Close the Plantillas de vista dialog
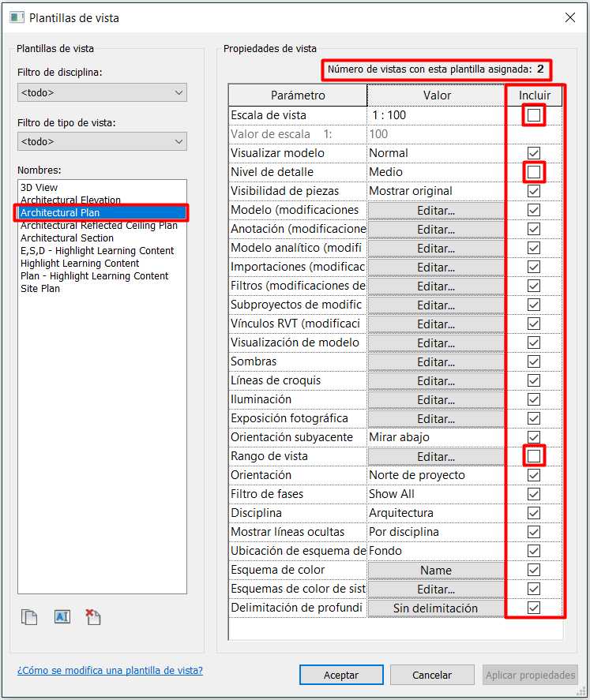This screenshot has height=700, width=590. point(570,18)
